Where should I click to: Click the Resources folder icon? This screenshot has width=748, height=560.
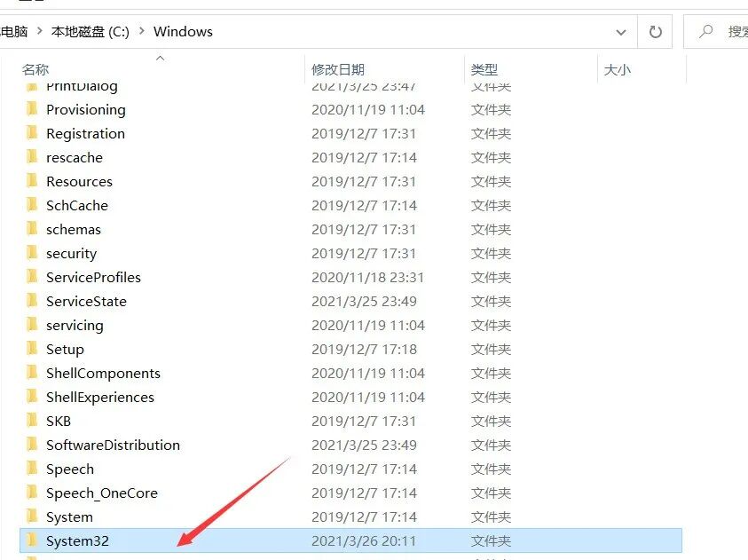[x=32, y=181]
